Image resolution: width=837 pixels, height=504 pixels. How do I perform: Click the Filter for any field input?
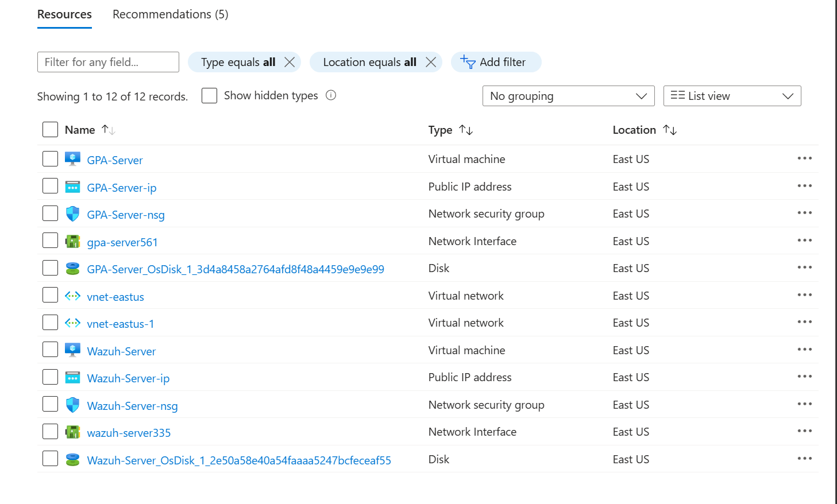[x=108, y=62]
